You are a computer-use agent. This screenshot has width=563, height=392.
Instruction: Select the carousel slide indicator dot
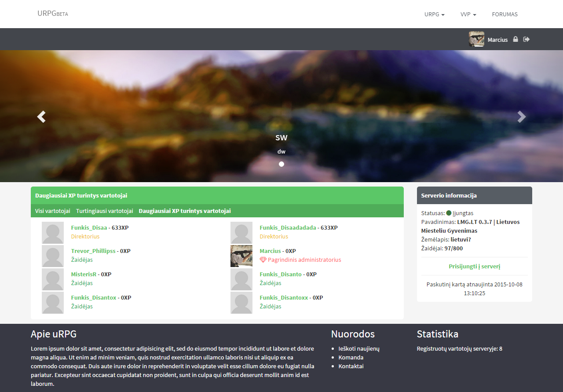(281, 164)
